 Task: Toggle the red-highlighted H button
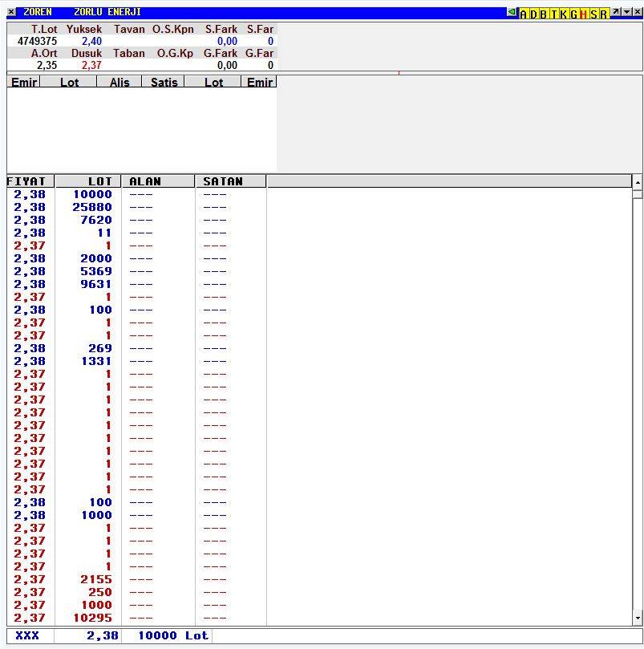pos(584,14)
